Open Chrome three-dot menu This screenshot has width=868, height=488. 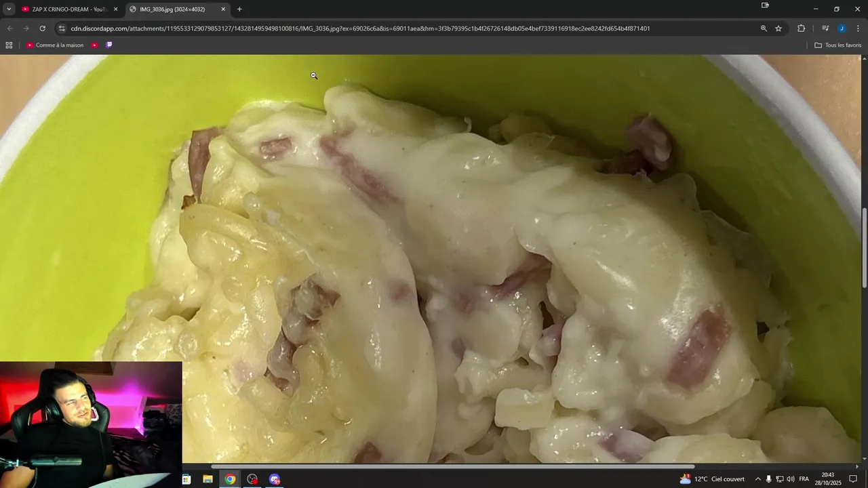coord(858,28)
